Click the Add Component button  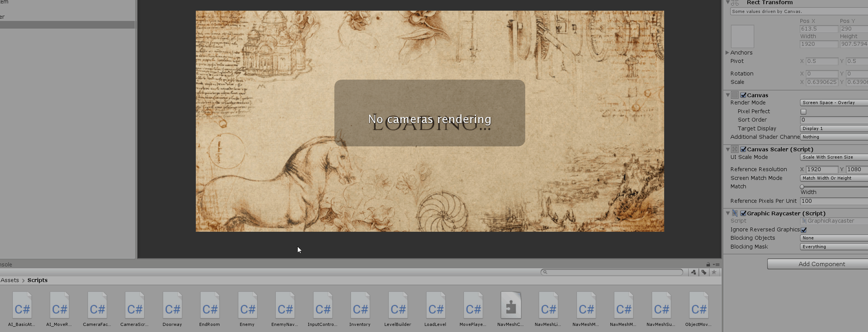[x=818, y=264]
